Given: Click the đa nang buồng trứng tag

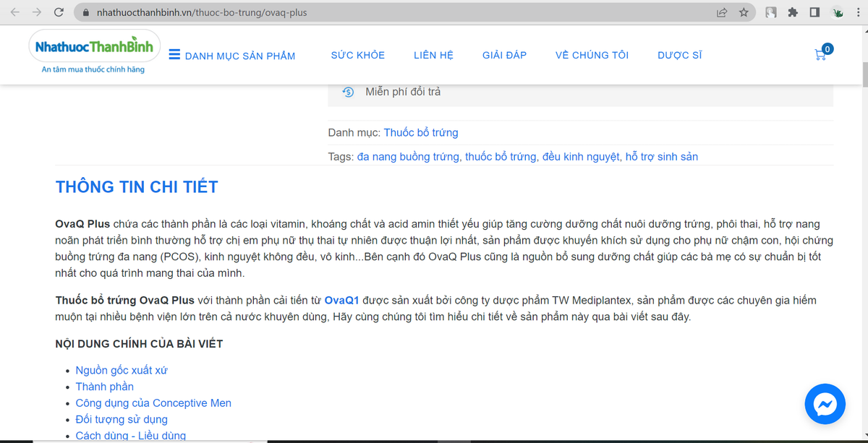Looking at the screenshot, I should coord(408,156).
